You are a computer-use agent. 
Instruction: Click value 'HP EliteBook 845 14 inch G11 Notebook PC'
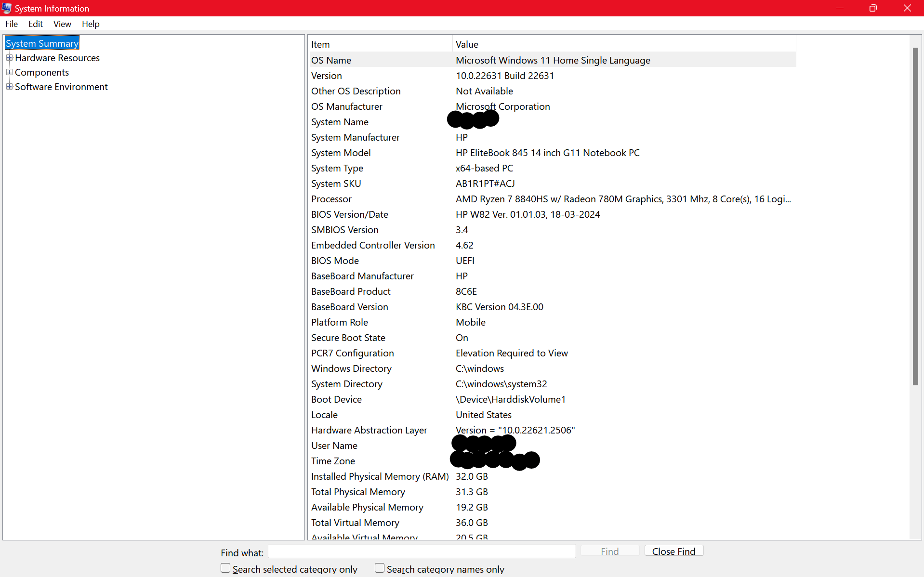(x=548, y=153)
